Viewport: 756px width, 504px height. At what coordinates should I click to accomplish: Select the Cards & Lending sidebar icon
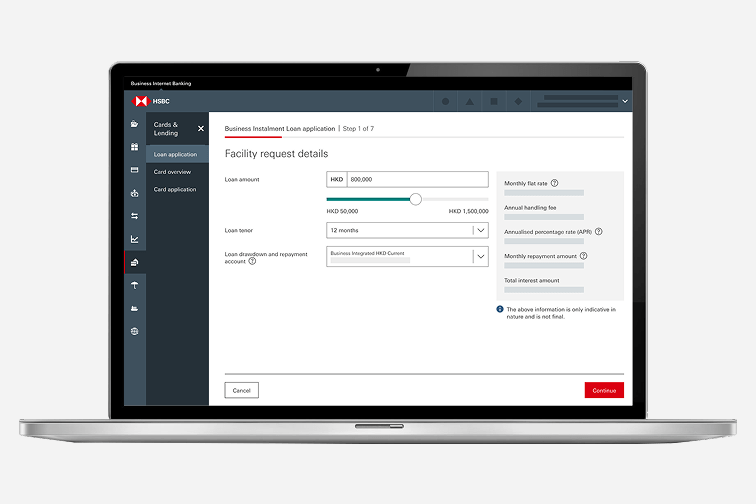coord(135,262)
